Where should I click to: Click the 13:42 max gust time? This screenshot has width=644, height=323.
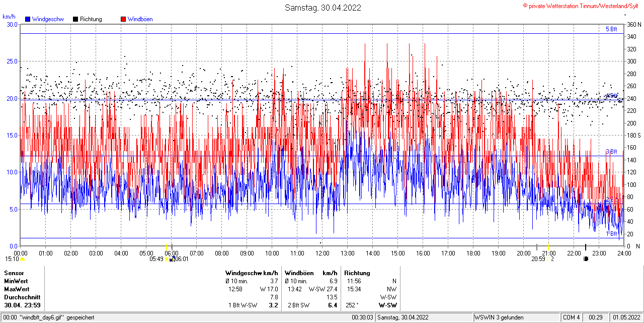pos(295,289)
